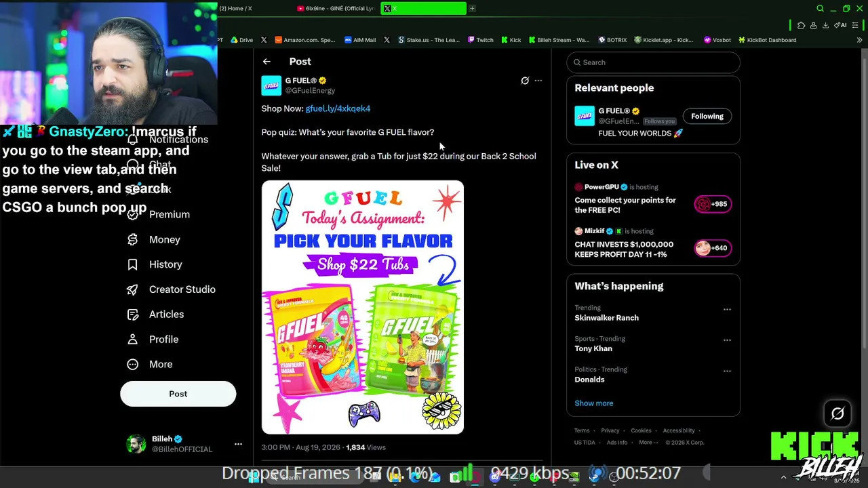
Task: Open the Kicklet.app bookmark
Action: pyautogui.click(x=664, y=40)
